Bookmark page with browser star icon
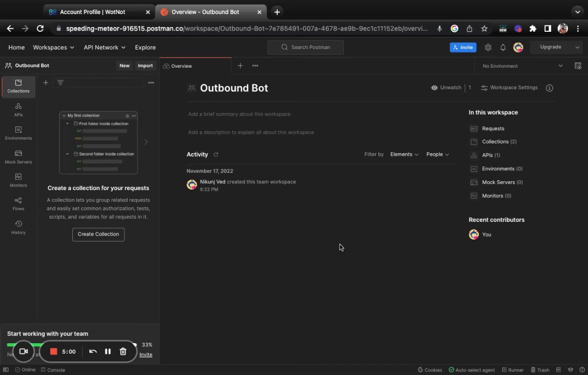588x375 pixels. (484, 29)
